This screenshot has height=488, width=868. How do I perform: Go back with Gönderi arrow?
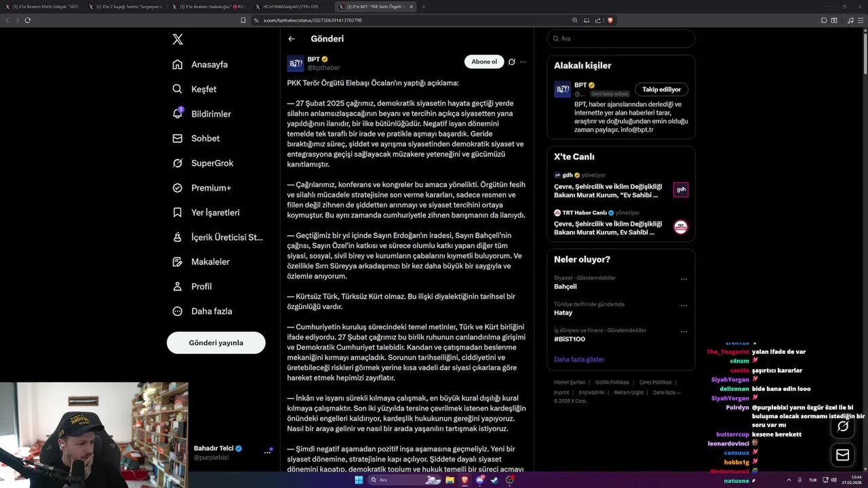click(x=292, y=39)
